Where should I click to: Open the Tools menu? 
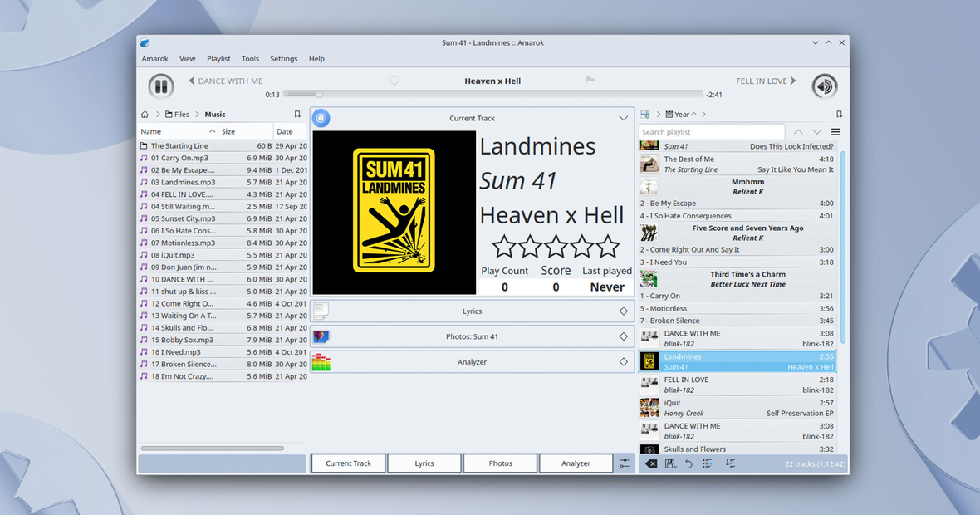(x=250, y=59)
